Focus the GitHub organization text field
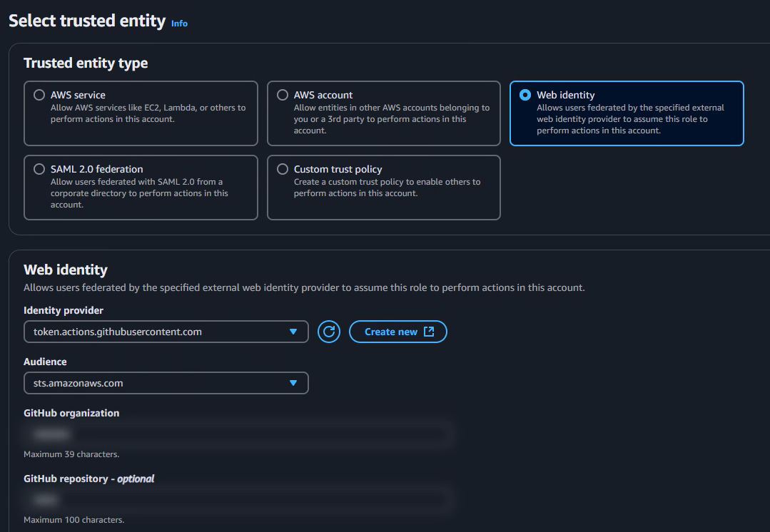The width and height of the screenshot is (770, 532). tap(238, 434)
